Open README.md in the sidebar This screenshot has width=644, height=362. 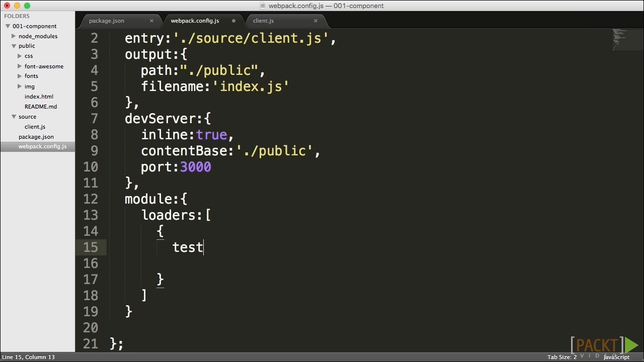(41, 107)
